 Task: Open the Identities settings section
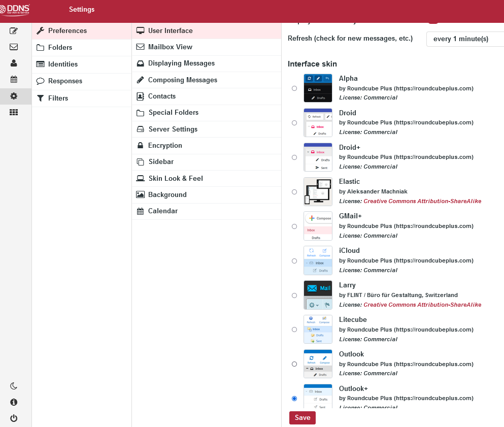click(x=82, y=64)
